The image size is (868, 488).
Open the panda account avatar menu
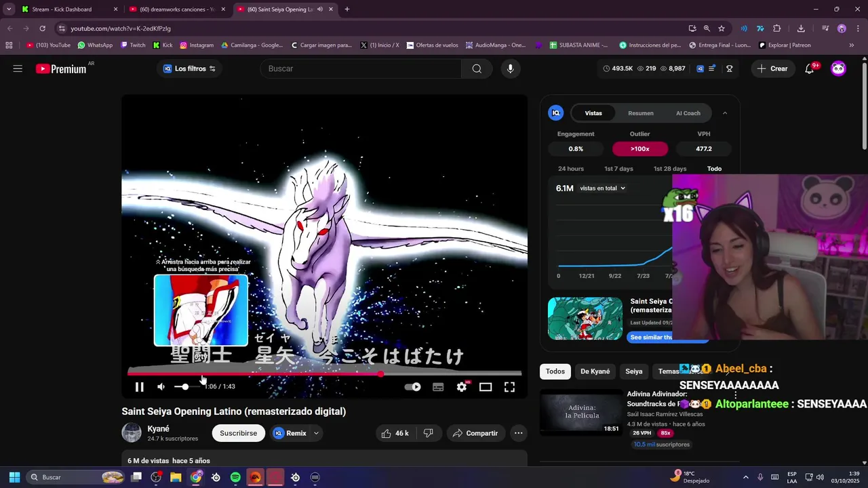pos(839,68)
